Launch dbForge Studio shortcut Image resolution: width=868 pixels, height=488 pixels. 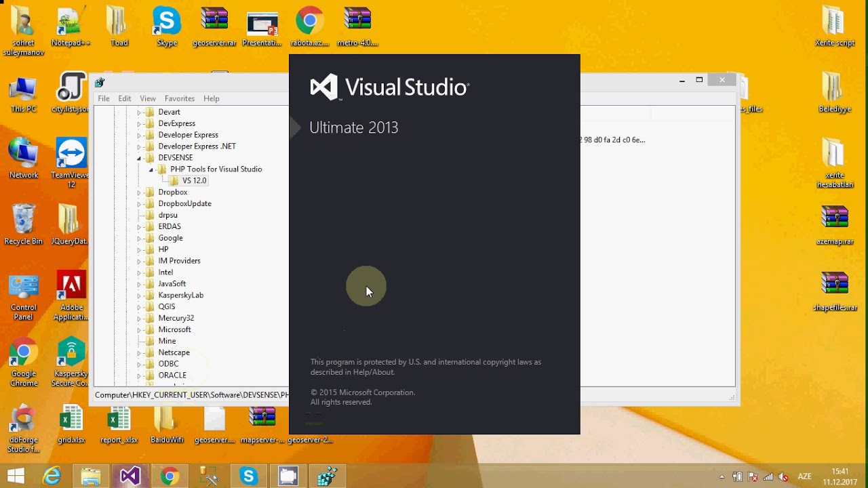click(23, 429)
